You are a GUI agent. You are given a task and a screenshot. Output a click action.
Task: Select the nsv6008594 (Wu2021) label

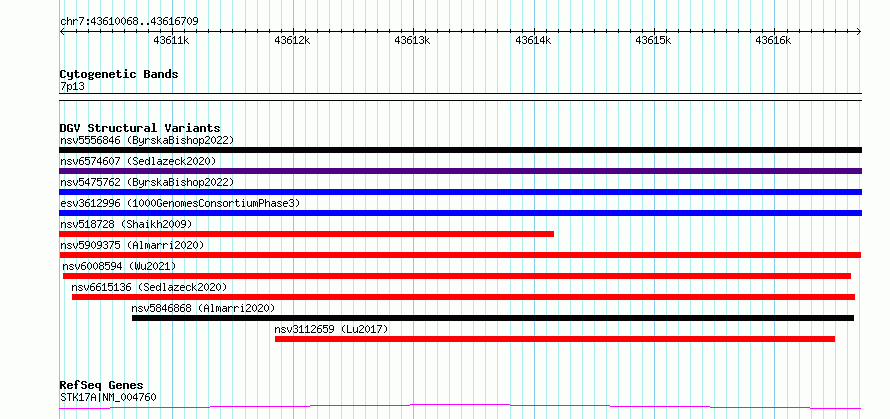(x=119, y=266)
